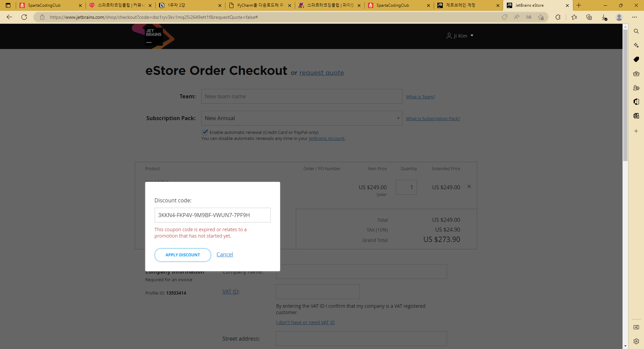The image size is (644, 349).
Task: Click the browser address bar URL
Action: (x=154, y=17)
